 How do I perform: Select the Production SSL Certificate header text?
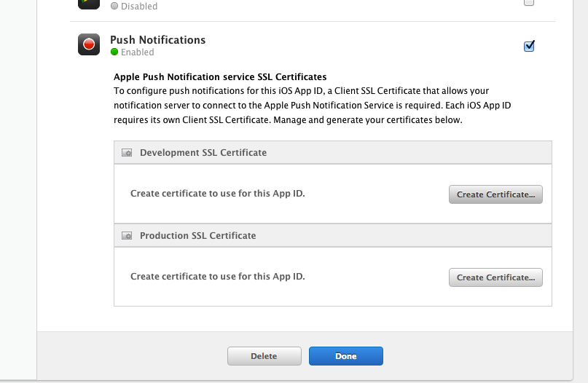198,236
